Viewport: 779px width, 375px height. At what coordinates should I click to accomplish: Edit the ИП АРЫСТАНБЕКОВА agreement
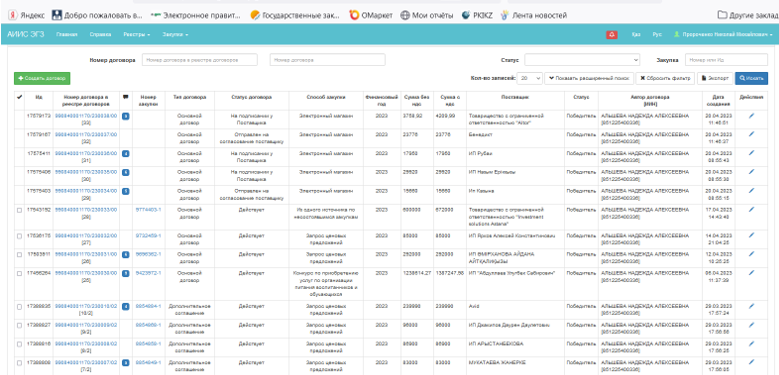click(x=751, y=343)
